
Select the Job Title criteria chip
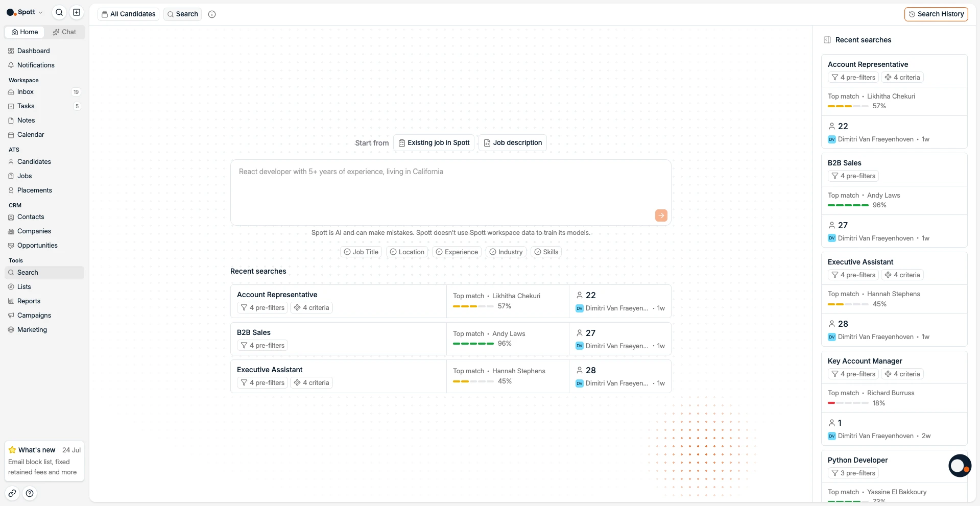pos(361,252)
